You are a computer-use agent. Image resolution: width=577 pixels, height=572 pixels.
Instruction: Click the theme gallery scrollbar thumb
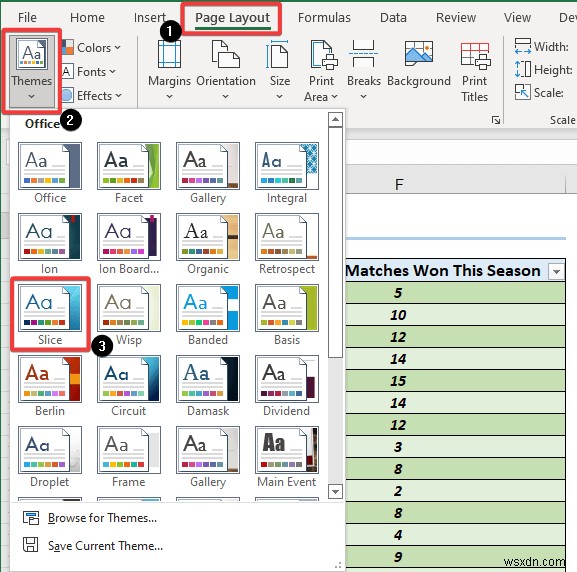tap(335, 242)
